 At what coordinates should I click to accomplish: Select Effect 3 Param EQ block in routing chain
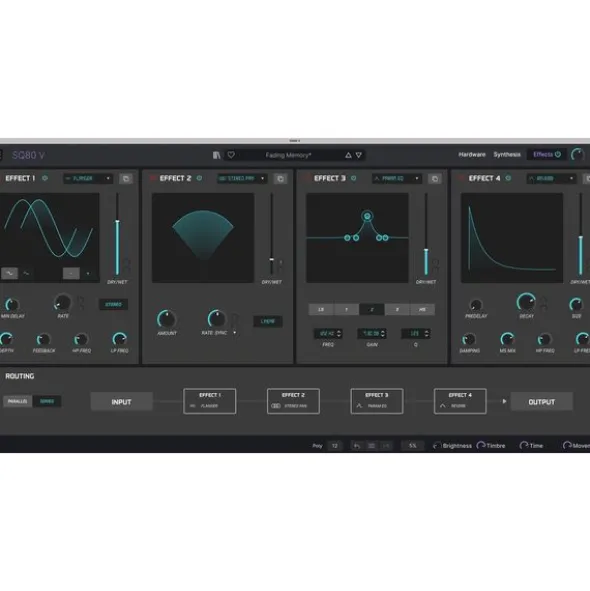coord(377,401)
